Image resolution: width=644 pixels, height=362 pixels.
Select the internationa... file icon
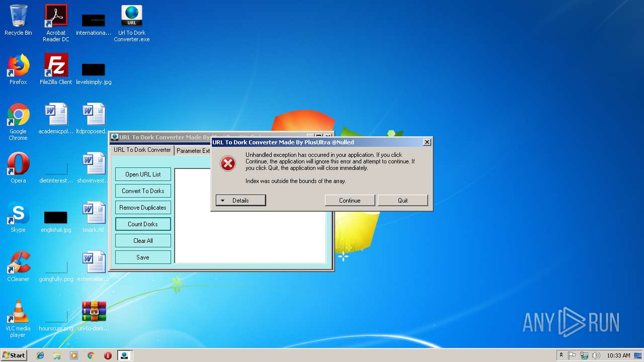tap(94, 24)
